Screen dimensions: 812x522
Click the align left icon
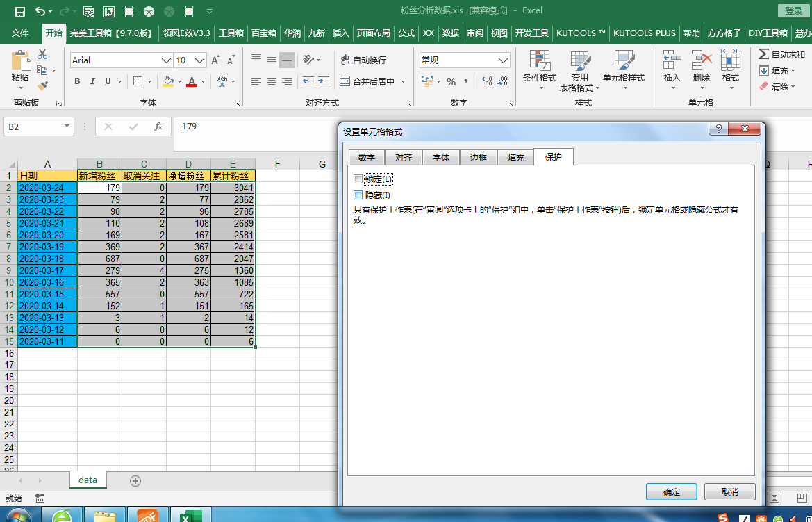tap(256, 81)
